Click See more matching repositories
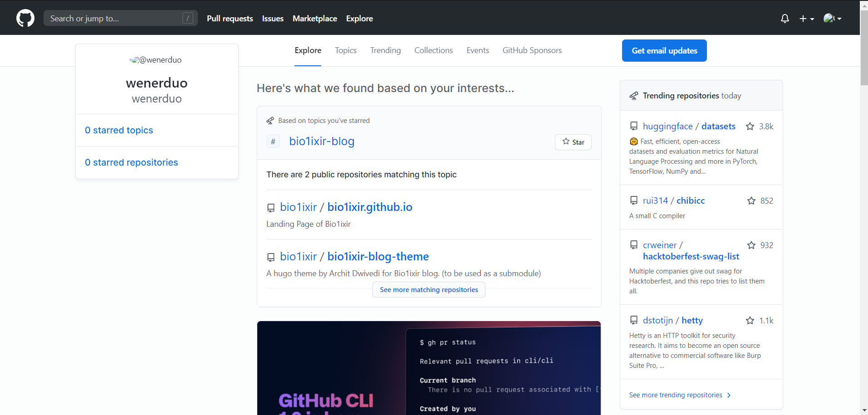This screenshot has height=415, width=868. coord(429,290)
